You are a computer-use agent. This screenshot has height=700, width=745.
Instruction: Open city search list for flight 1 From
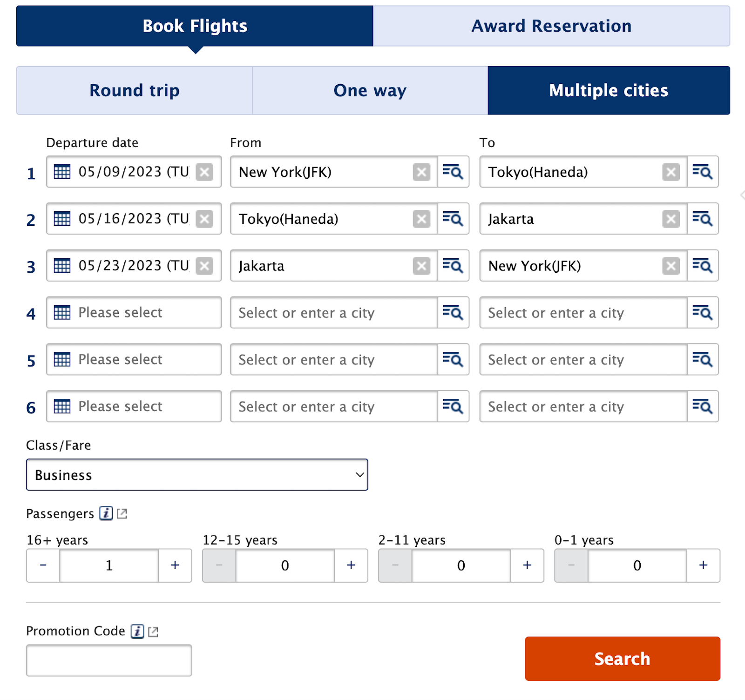click(x=453, y=172)
